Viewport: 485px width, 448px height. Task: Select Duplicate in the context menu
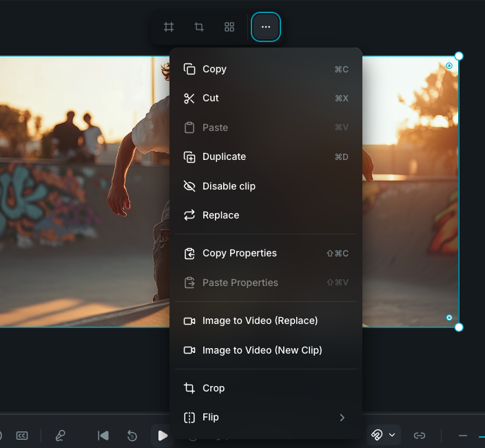[266, 157]
